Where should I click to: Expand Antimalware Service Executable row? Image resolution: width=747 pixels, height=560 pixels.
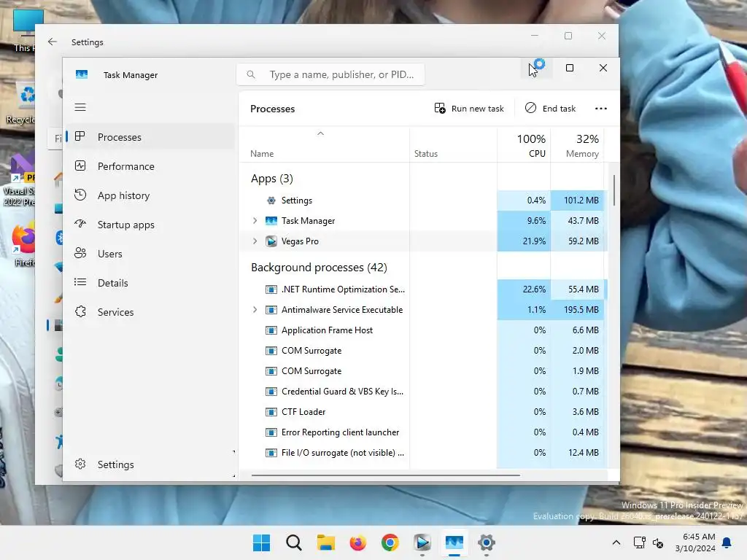pyautogui.click(x=255, y=309)
